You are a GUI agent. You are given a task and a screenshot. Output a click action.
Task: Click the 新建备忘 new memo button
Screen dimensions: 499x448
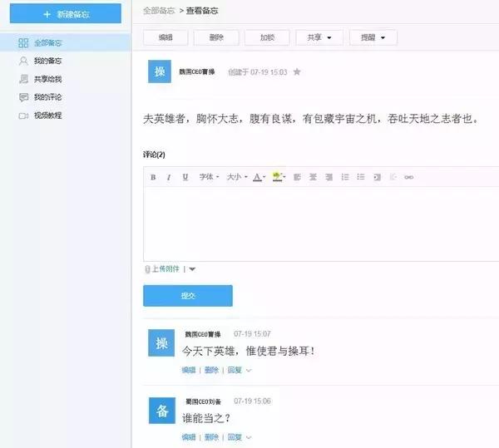point(65,13)
